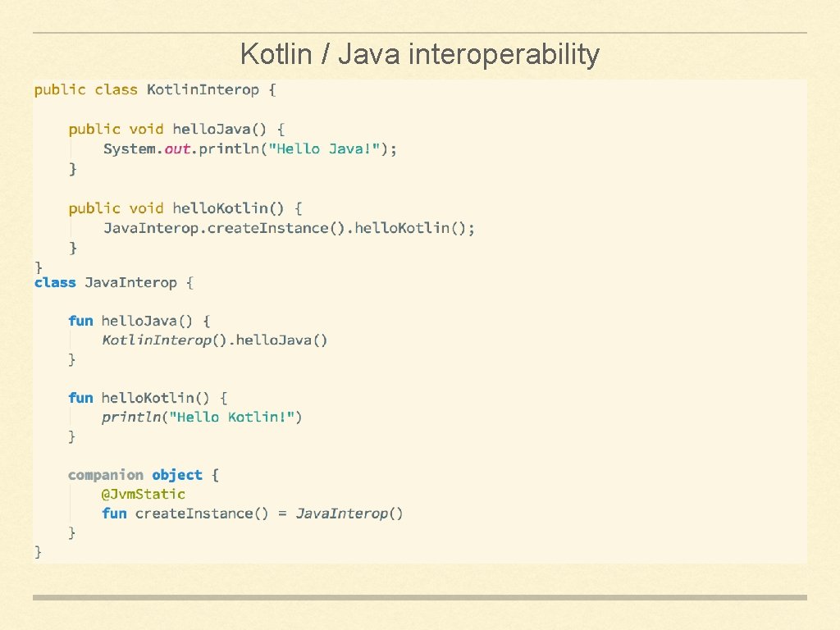Click the KotlinInterop().helloJava() line
The height and width of the screenshot is (630, 840).
click(215, 340)
